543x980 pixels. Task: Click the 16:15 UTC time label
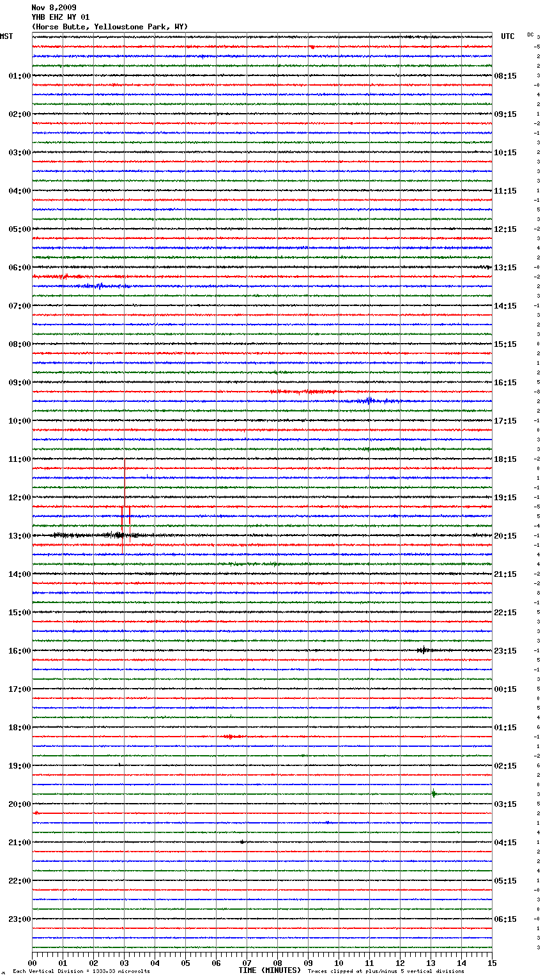505,383
